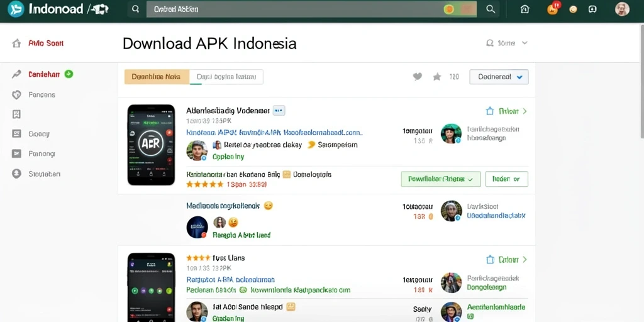
Task: Open 'Atlenlesitadlg Vodenœr' app title
Action: (x=228, y=111)
